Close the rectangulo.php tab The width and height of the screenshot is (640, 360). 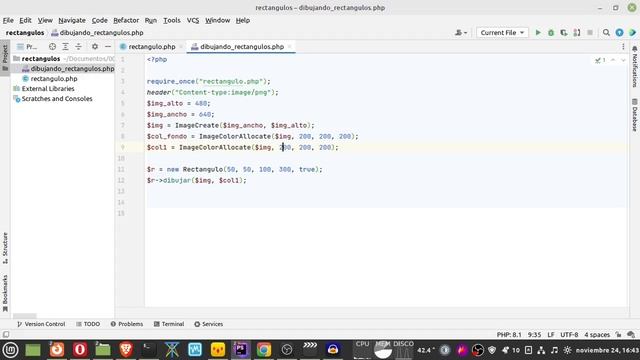pos(181,47)
